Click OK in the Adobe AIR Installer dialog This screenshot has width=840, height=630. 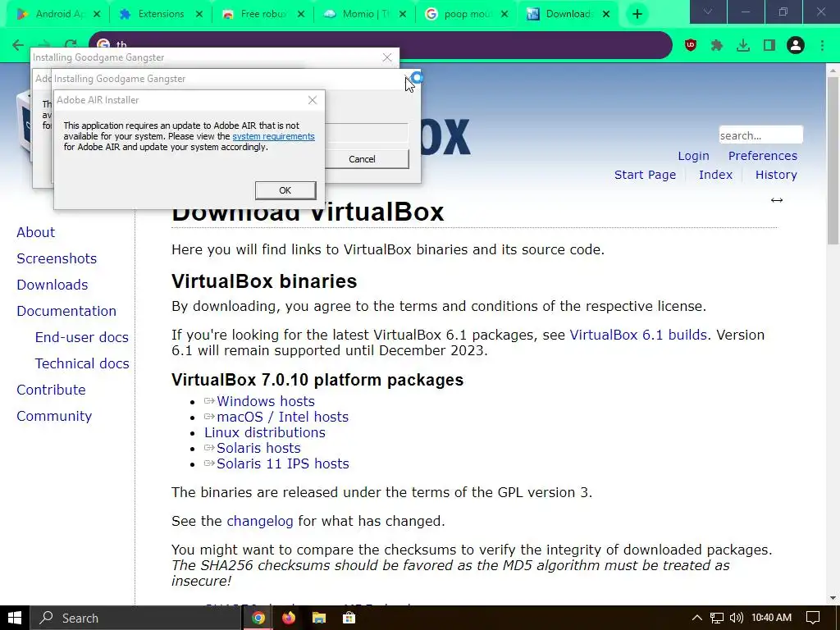285,190
